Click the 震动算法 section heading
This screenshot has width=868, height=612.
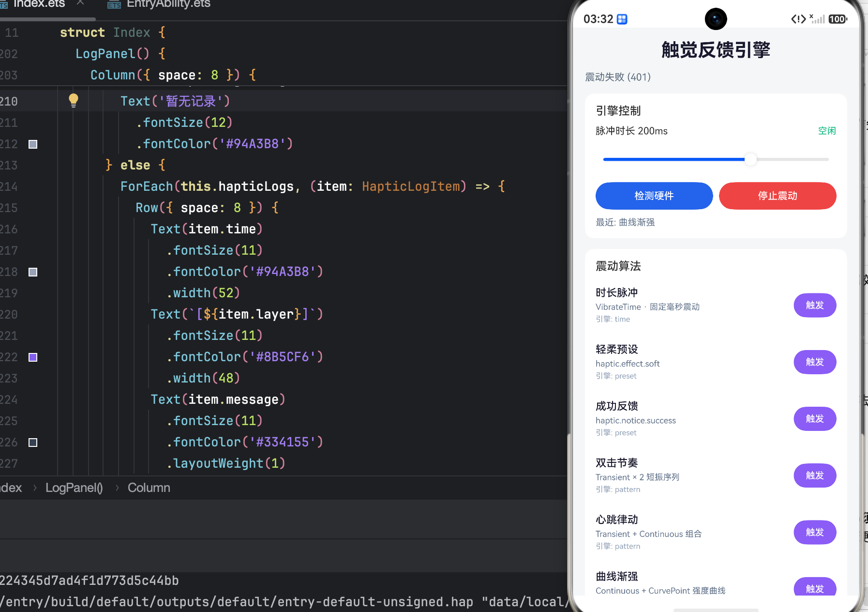tap(618, 266)
